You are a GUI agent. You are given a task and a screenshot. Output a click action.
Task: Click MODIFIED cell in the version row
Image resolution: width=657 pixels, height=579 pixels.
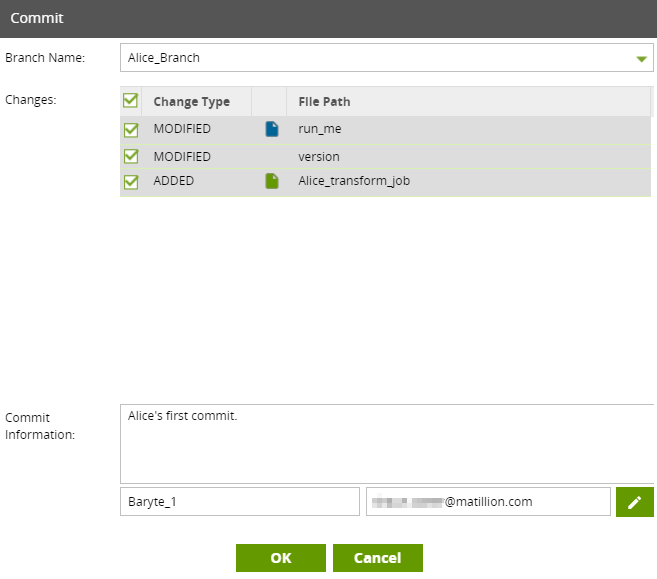pyautogui.click(x=182, y=157)
